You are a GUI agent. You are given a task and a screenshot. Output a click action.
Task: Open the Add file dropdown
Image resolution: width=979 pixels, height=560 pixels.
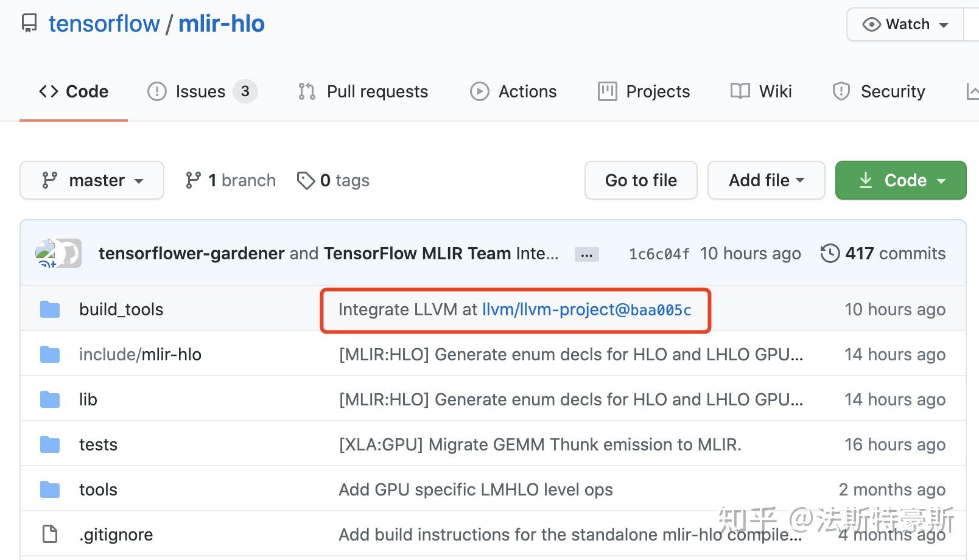coord(766,180)
